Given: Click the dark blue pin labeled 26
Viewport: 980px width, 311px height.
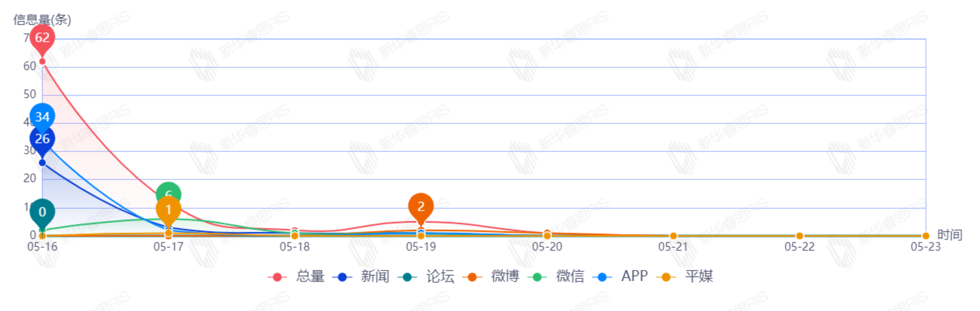Looking at the screenshot, I should 42,139.
